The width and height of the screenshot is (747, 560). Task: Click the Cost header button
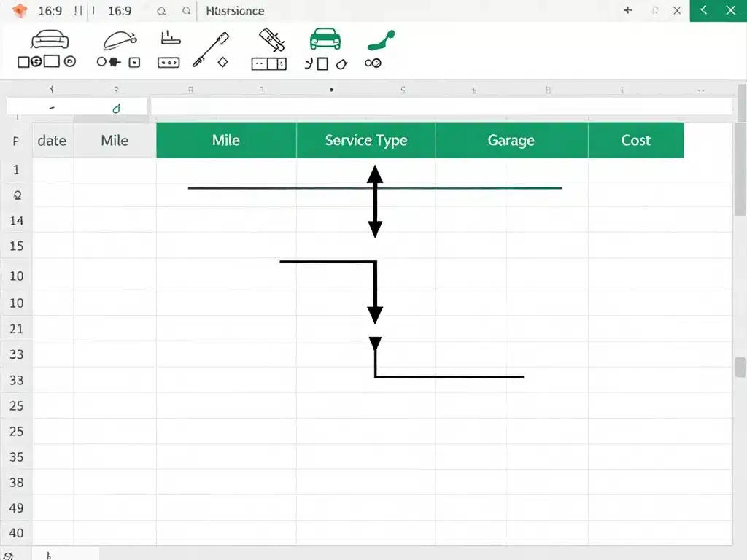tap(635, 140)
